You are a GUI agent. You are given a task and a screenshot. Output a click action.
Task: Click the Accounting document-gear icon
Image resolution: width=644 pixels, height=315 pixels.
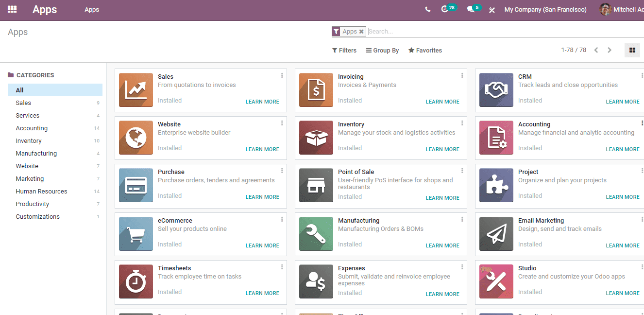(496, 138)
